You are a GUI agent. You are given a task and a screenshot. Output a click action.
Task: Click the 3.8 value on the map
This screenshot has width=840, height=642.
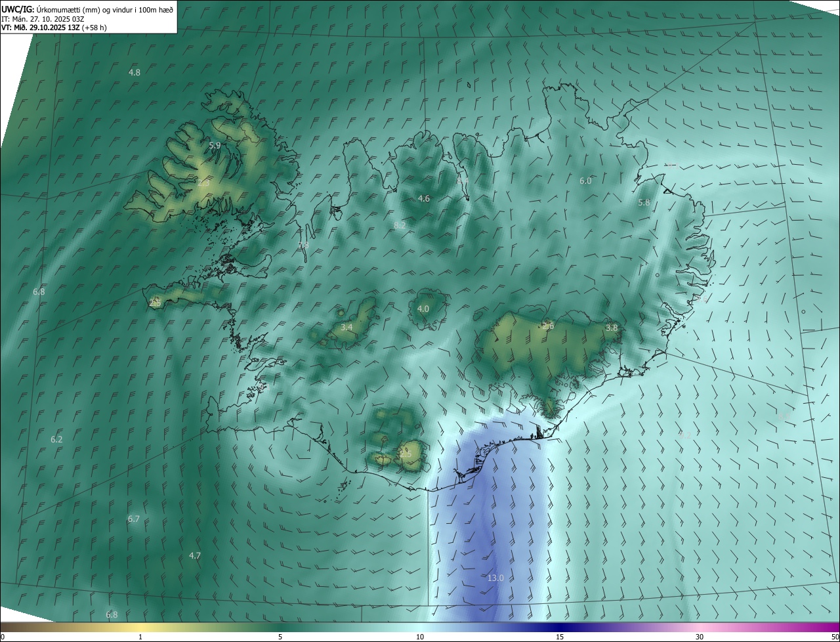(612, 328)
